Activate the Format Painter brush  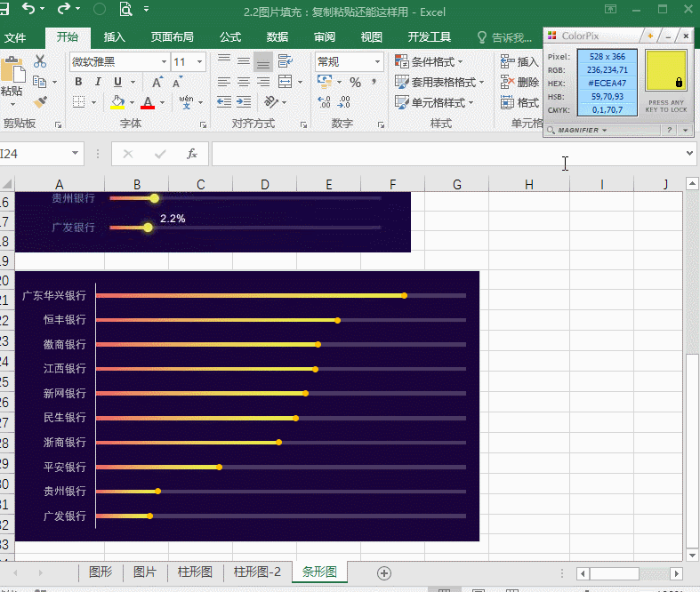(x=40, y=102)
